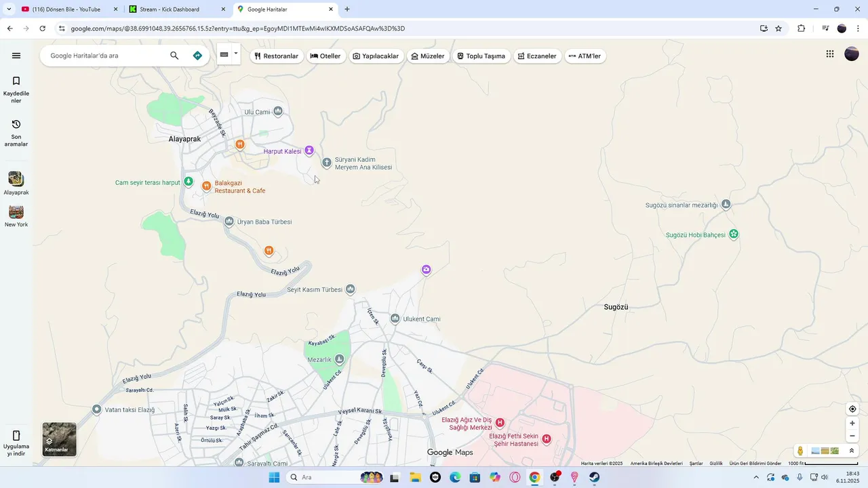Click Sugözü sinanlar mezarlığı marker

(726, 204)
